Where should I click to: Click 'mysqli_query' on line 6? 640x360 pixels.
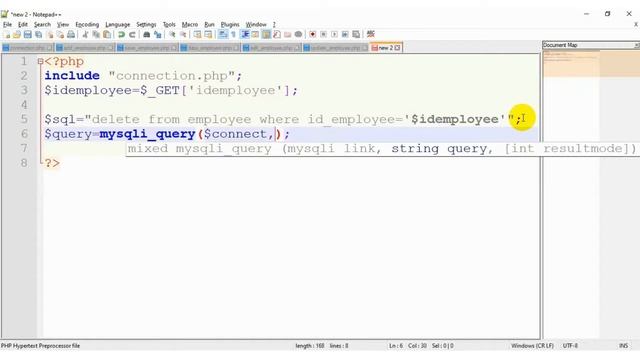coord(147,134)
